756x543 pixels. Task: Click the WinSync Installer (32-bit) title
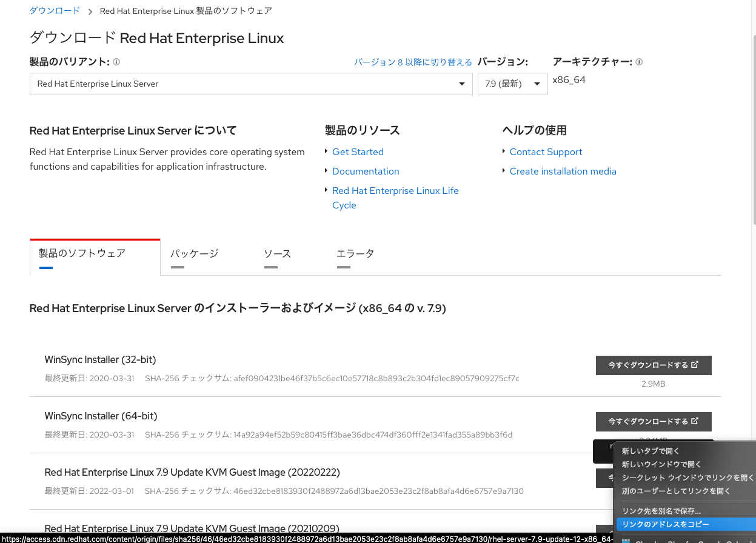(x=100, y=360)
